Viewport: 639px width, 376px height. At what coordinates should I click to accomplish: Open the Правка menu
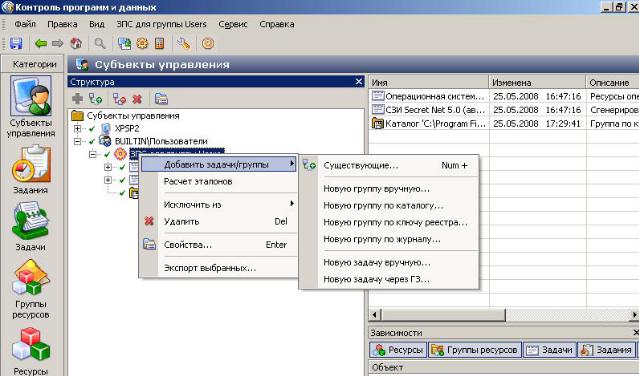pos(62,24)
